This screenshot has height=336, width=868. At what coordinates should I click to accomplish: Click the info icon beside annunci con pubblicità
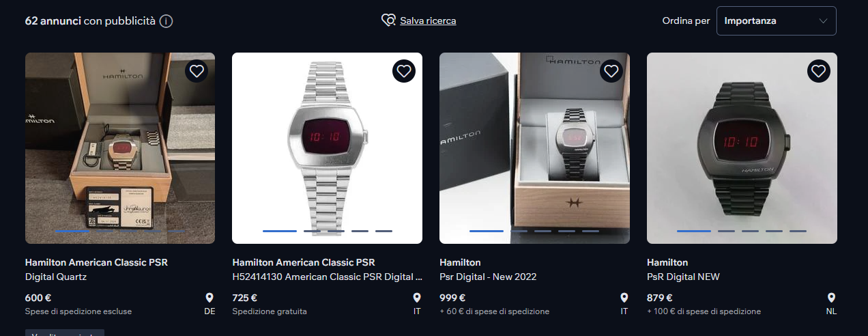click(x=166, y=21)
